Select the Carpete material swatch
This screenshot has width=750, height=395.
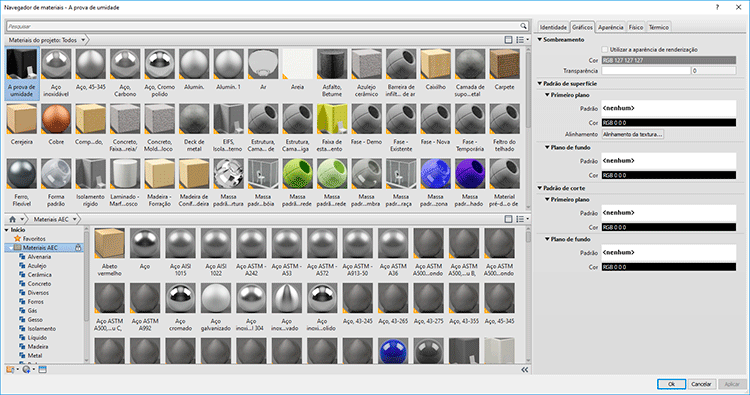[x=505, y=64]
